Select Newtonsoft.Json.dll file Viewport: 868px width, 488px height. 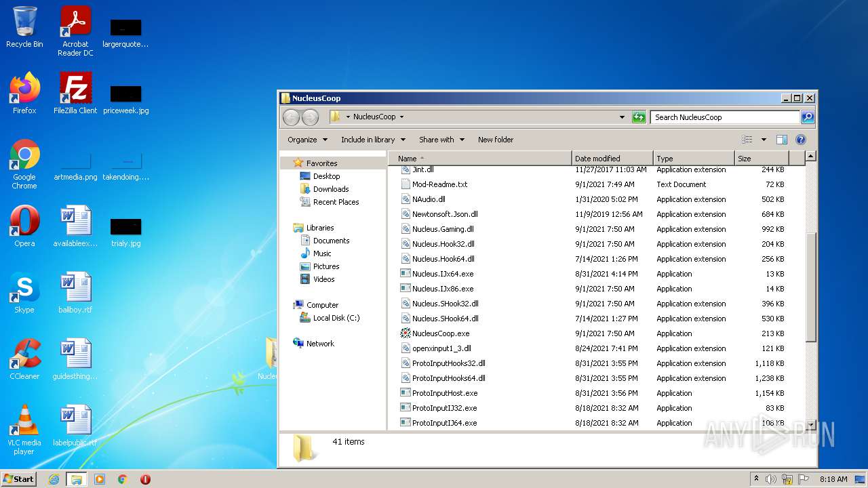445,214
